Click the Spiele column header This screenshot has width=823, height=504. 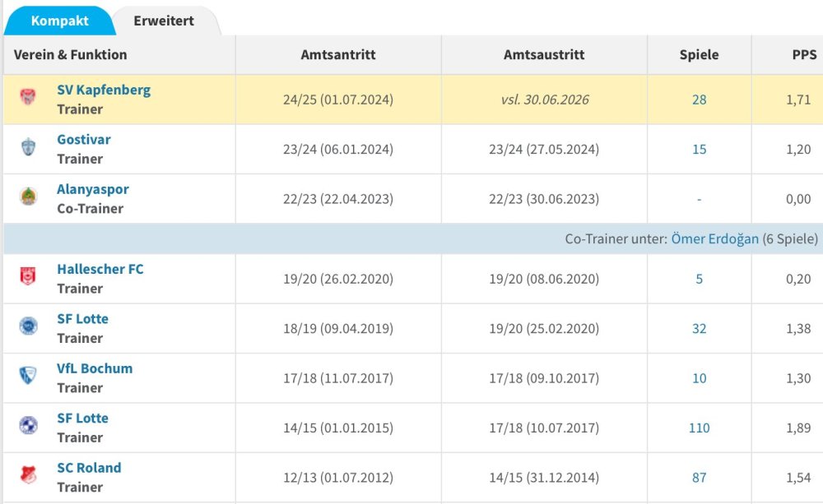coord(699,55)
